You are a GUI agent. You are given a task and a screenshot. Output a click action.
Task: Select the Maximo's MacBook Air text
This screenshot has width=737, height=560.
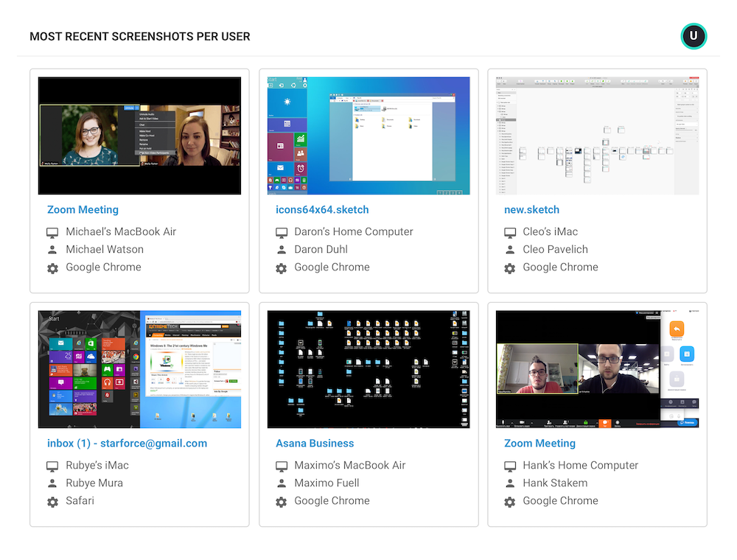pyautogui.click(x=349, y=465)
